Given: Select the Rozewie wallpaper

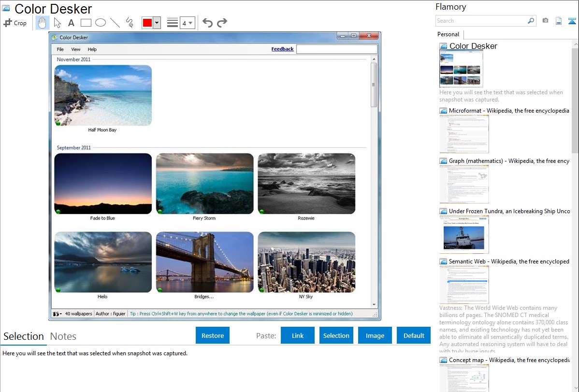Looking at the screenshot, I should (x=306, y=184).
